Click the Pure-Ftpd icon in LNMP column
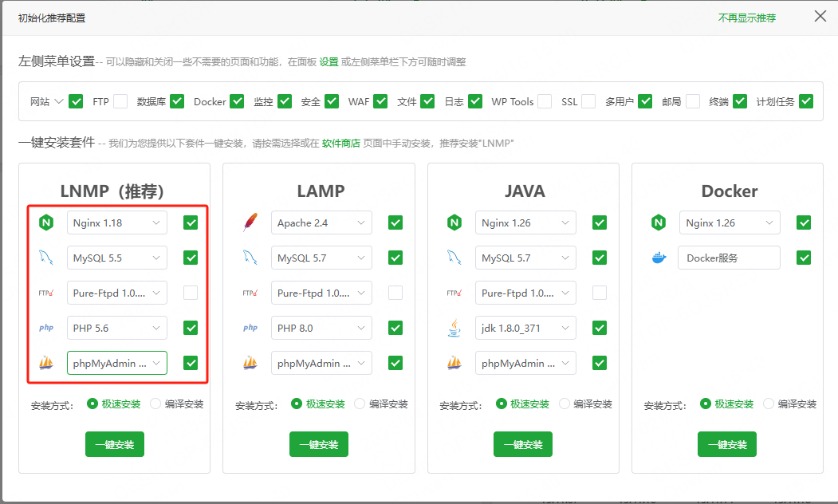Screen dimensions: 838x504 point(46,293)
